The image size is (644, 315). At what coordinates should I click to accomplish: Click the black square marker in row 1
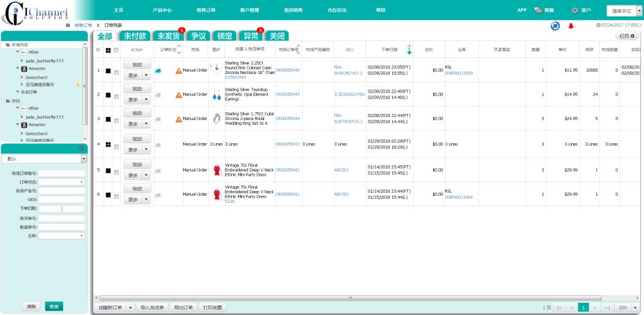point(108,70)
